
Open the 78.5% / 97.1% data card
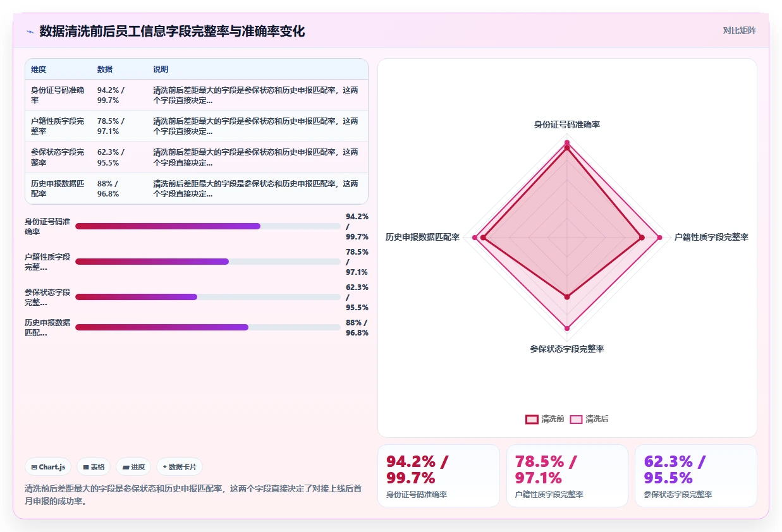point(567,476)
